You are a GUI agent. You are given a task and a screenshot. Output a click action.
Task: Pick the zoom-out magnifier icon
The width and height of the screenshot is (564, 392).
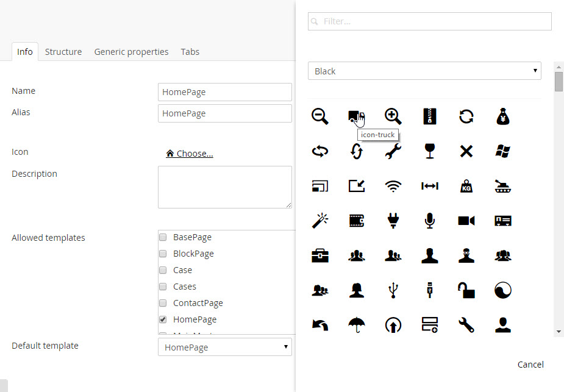[x=319, y=116]
